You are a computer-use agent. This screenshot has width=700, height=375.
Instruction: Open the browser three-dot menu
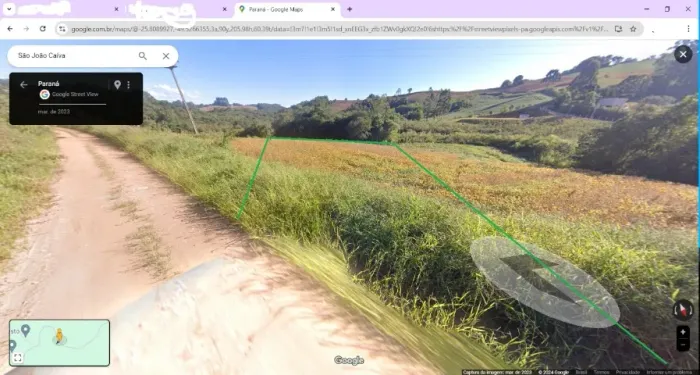pos(688,29)
